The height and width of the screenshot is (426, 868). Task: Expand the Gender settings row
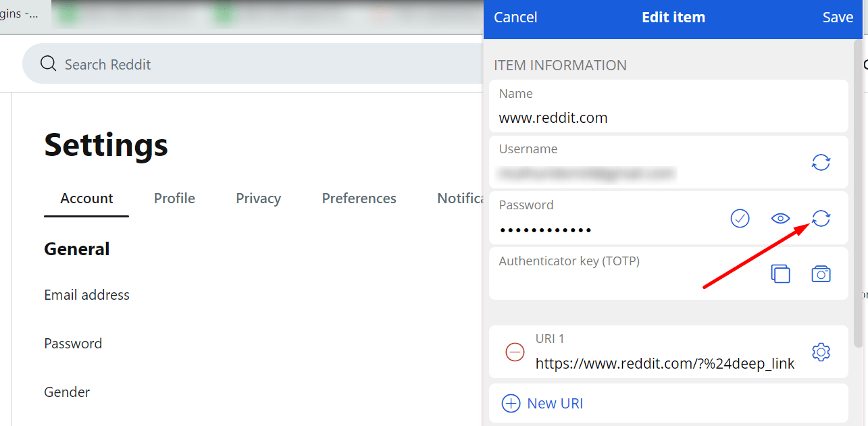[66, 392]
